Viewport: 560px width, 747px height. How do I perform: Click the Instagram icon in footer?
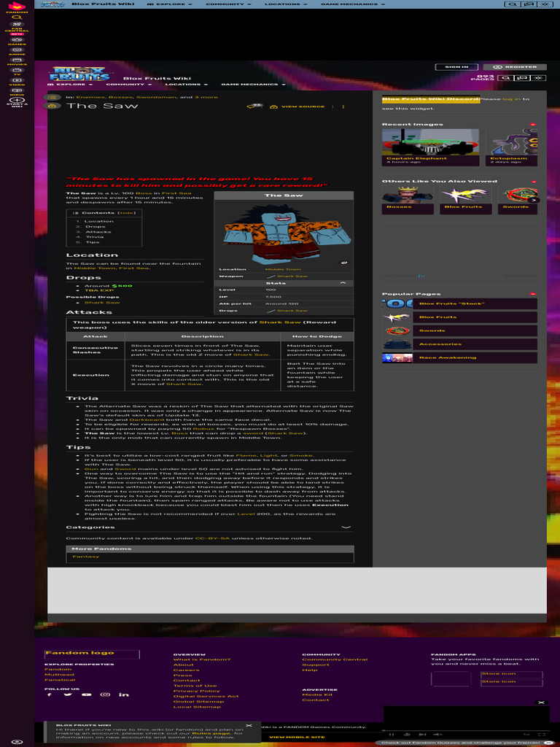[105, 694]
